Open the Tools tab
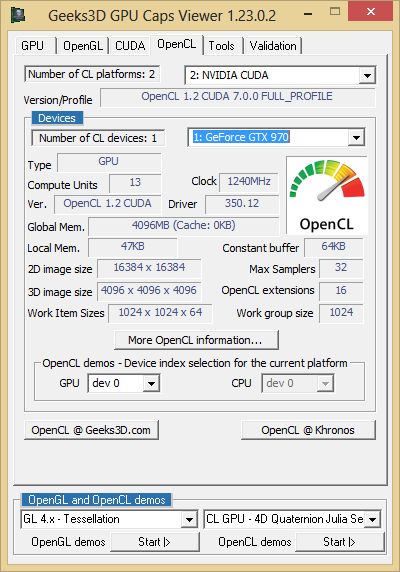The image size is (400, 572). [221, 46]
